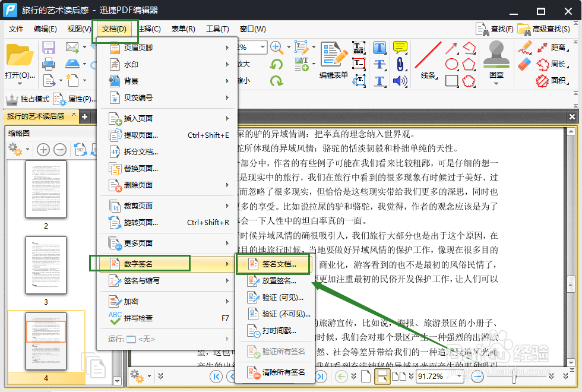Add a new tab with plus button
Image resolution: width=582 pixels, height=392 pixels.
[x=84, y=117]
